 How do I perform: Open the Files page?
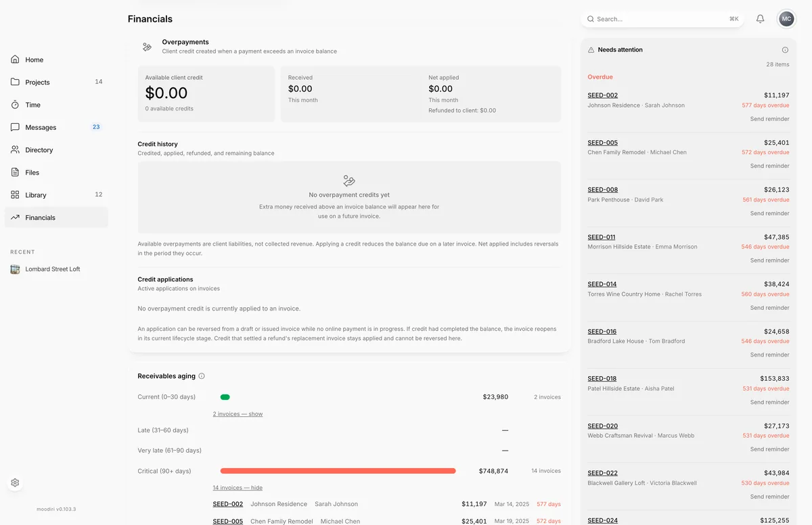(x=56, y=173)
